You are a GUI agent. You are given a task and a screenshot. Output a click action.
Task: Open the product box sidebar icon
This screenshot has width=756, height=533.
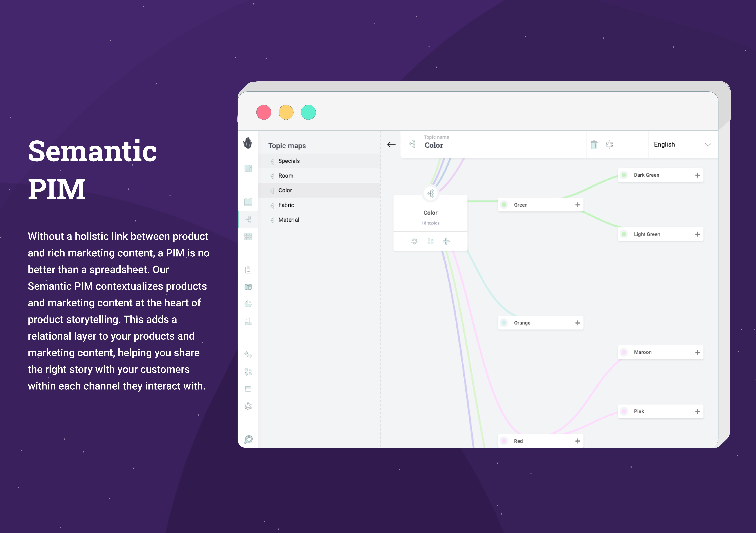(x=248, y=287)
